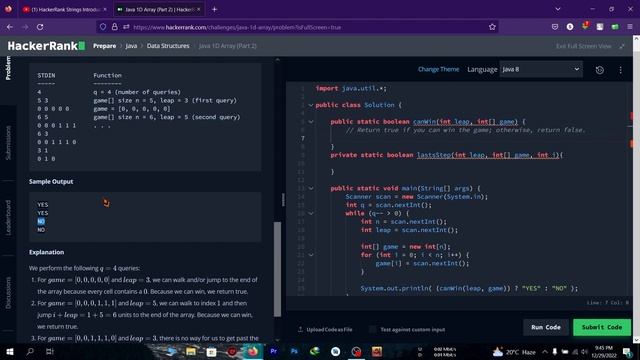The width and height of the screenshot is (640, 360).
Task: Open the Pocket save icon in toolbar
Action: click(555, 27)
